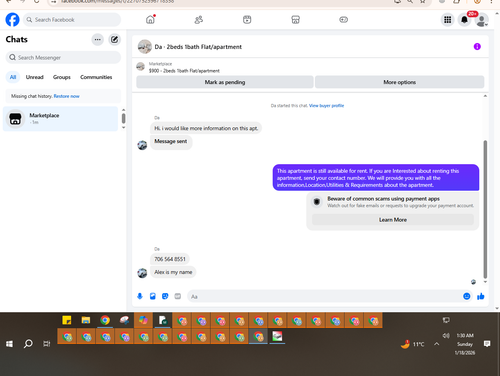This screenshot has width=500, height=376.
Task: Select the Groups chats filter
Action: pos(62,77)
